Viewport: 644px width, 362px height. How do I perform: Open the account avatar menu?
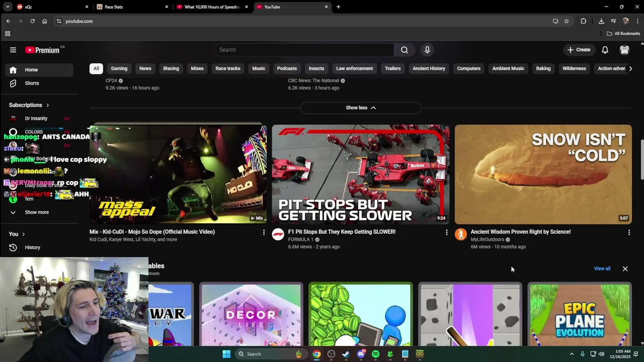[x=624, y=50]
